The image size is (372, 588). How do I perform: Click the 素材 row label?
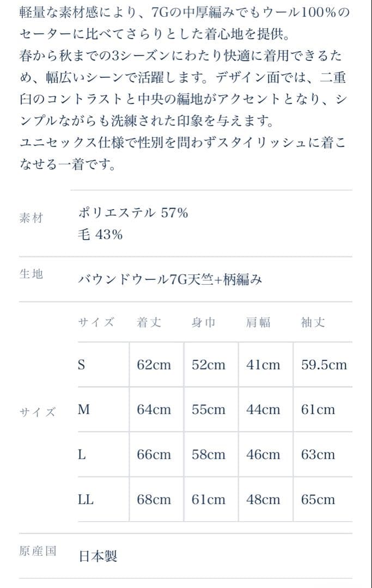pos(31,218)
